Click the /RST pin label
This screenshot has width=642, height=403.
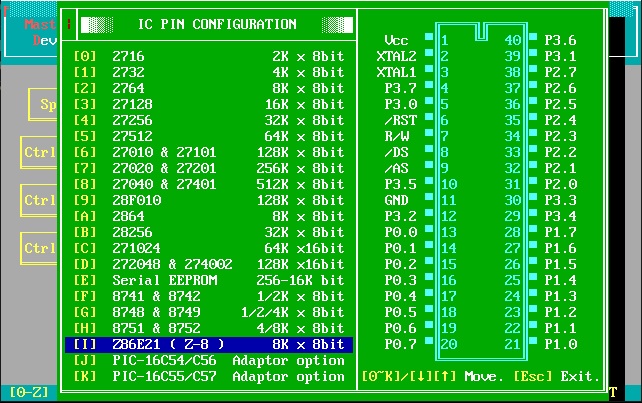(400, 120)
